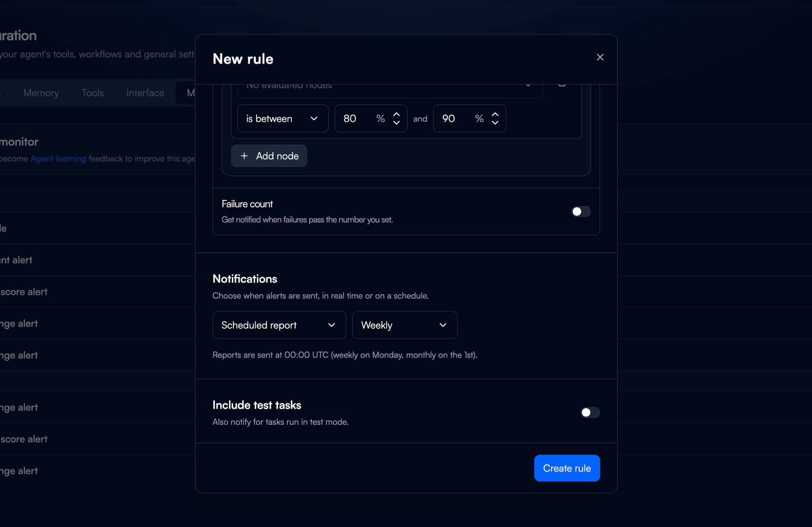Image resolution: width=812 pixels, height=527 pixels.
Task: Switch to the Memory tab in background
Action: [x=41, y=93]
